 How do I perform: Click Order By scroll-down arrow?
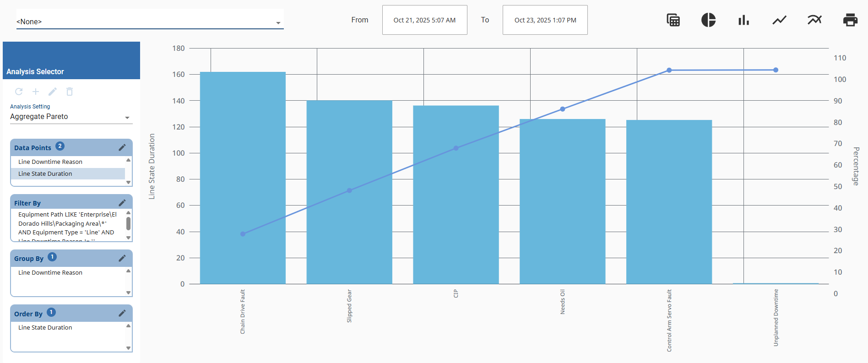[129, 348]
